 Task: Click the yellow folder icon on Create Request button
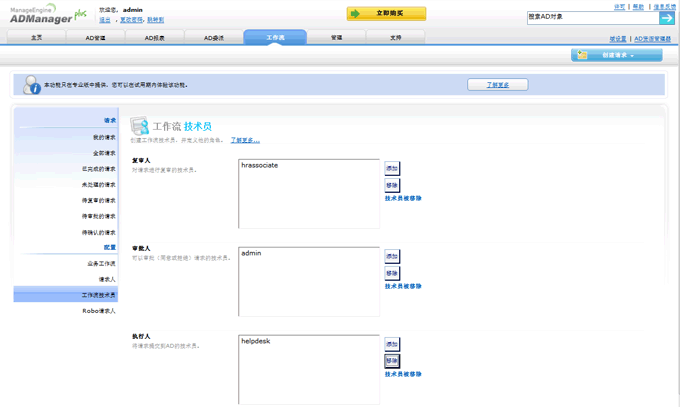[582, 55]
